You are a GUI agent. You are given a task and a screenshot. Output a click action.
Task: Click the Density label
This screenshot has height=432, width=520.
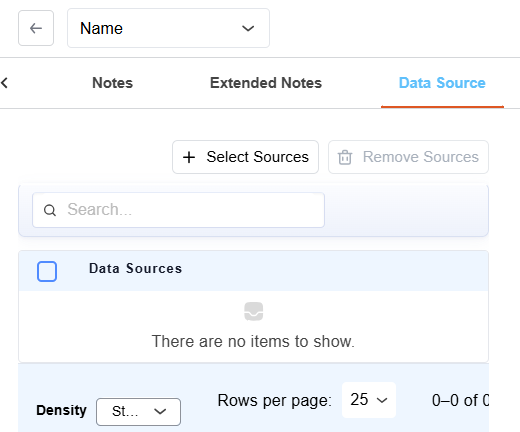pos(61,410)
